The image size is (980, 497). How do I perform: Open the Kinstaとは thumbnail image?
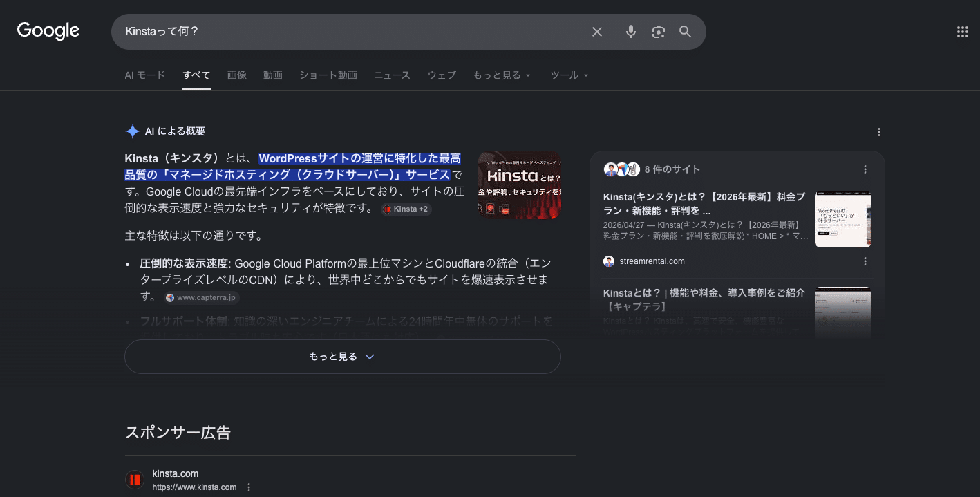519,185
